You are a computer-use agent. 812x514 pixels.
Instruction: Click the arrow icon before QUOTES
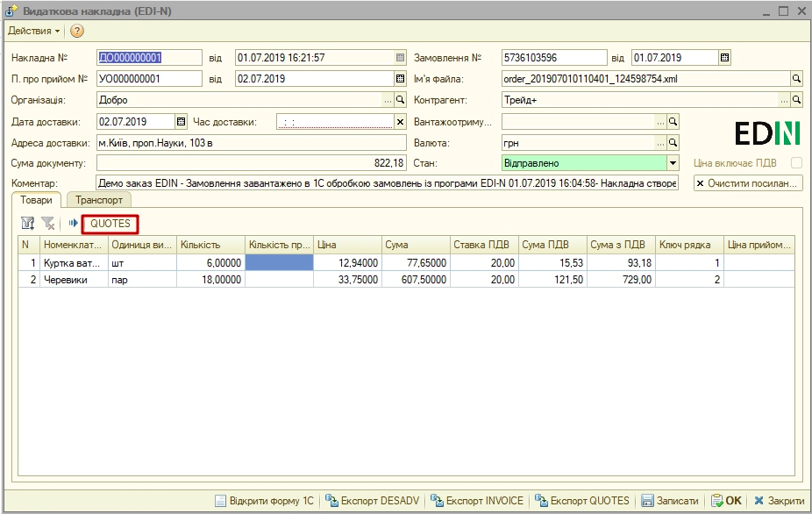pos(73,224)
